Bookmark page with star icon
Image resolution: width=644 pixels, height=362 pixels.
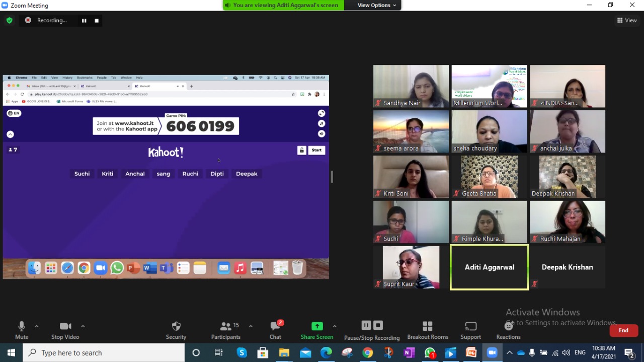click(293, 94)
